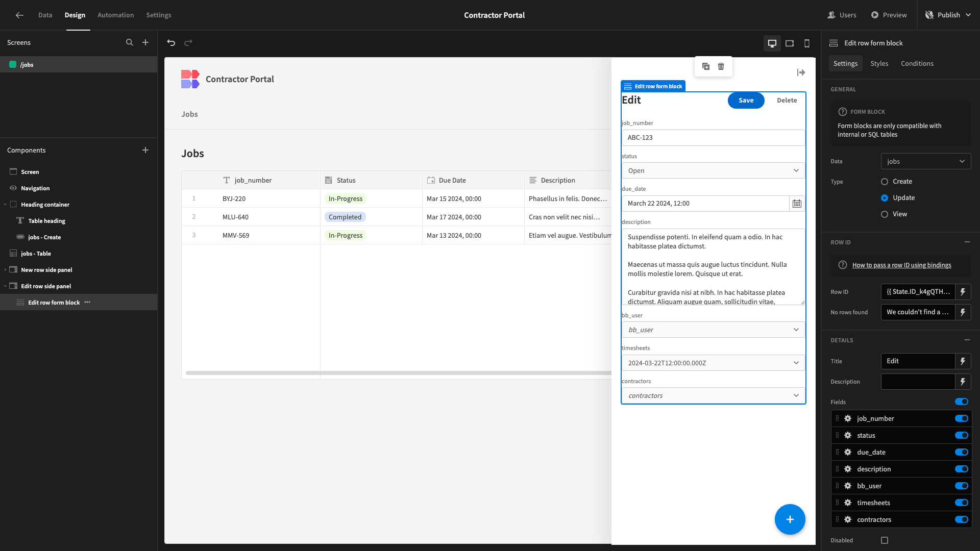Toggle the status field switch
The image size is (980, 551).
point(962,435)
